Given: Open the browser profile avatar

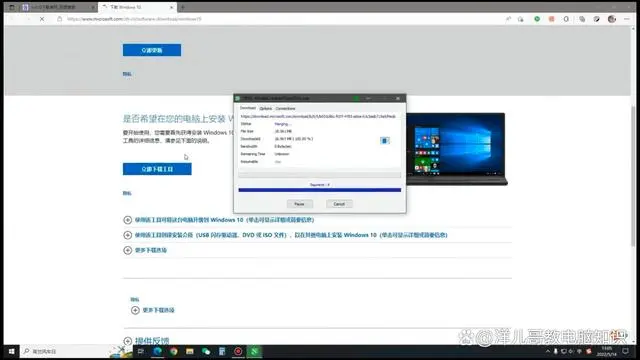Looking at the screenshot, I should 611,19.
